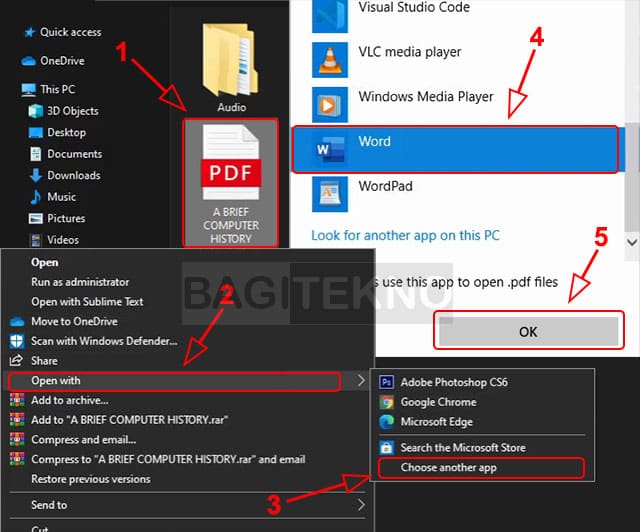Choose Compress and email... entry

point(84,440)
